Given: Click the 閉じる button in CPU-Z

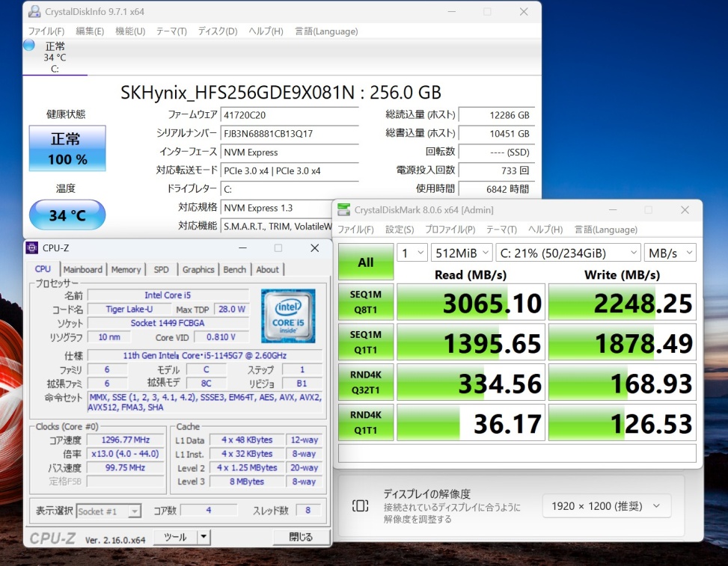Looking at the screenshot, I should (301, 537).
